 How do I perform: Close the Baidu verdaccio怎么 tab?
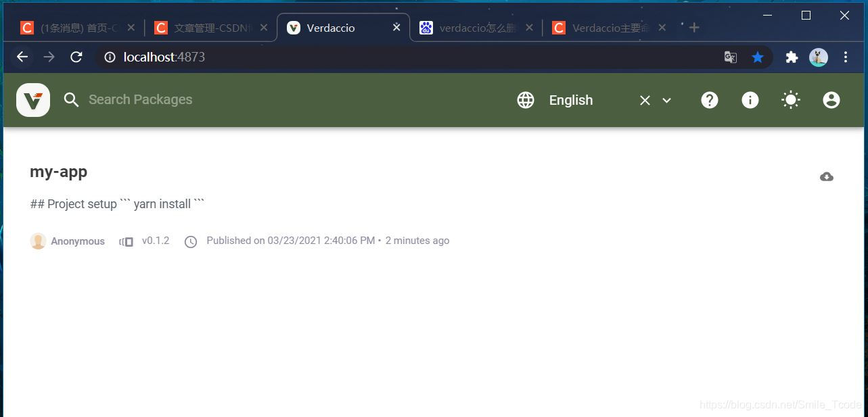tap(529, 28)
